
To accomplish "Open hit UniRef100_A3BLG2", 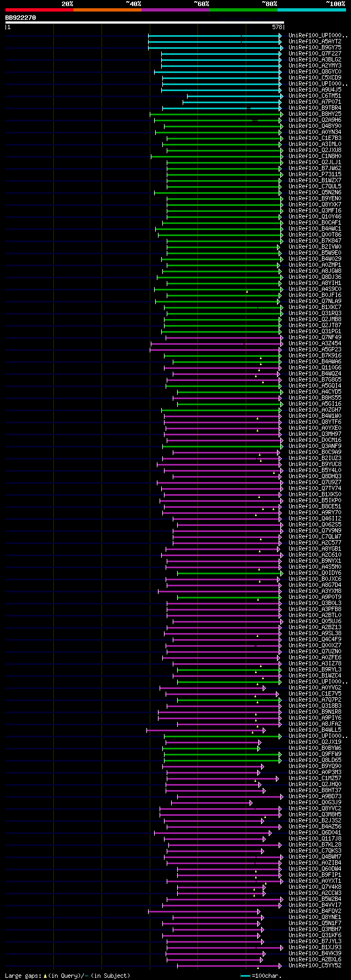I will coord(315,60).
